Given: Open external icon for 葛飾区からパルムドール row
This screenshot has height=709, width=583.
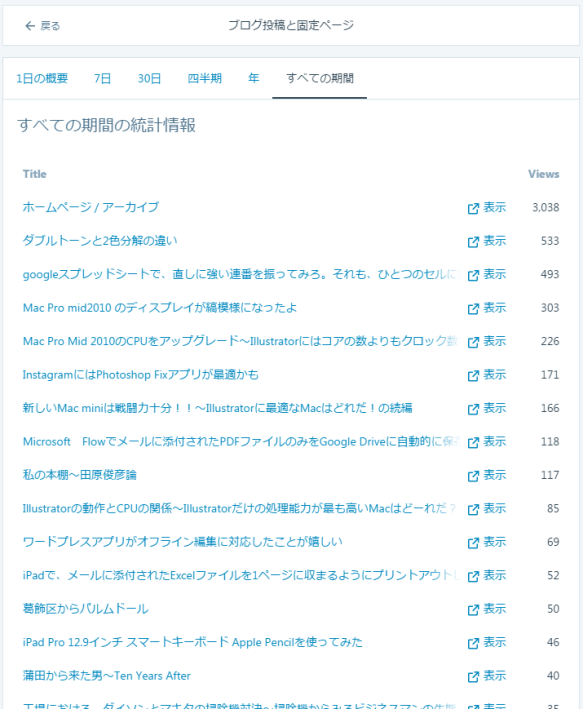Looking at the screenshot, I should (473, 610).
